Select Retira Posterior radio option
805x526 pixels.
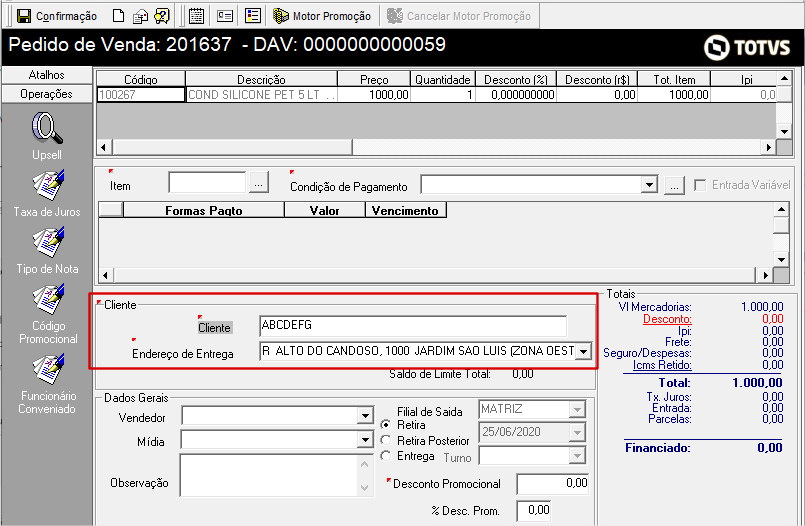[x=386, y=440]
